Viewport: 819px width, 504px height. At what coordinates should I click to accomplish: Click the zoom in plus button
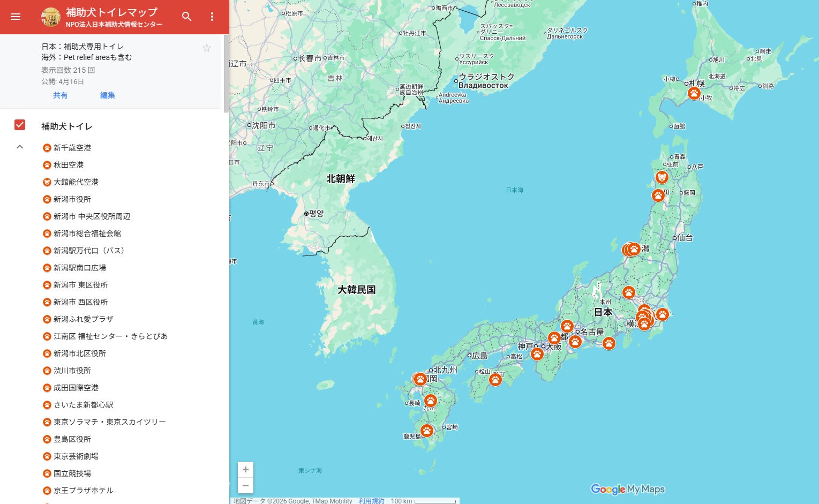point(245,470)
